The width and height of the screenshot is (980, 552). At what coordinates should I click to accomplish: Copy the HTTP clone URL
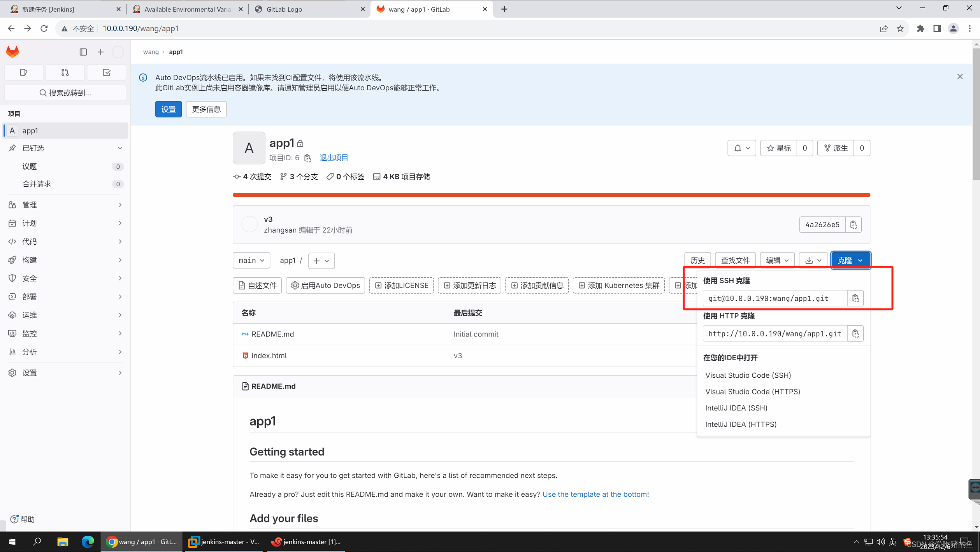[x=855, y=333]
